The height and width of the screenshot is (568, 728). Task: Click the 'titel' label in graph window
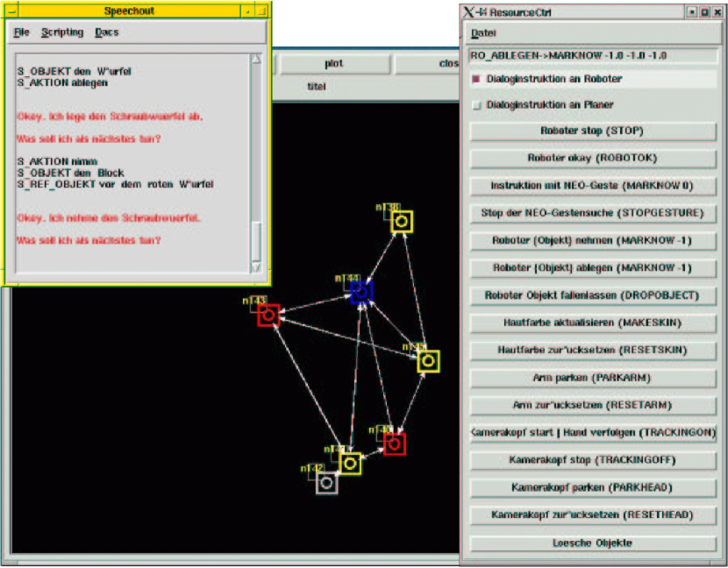(316, 86)
